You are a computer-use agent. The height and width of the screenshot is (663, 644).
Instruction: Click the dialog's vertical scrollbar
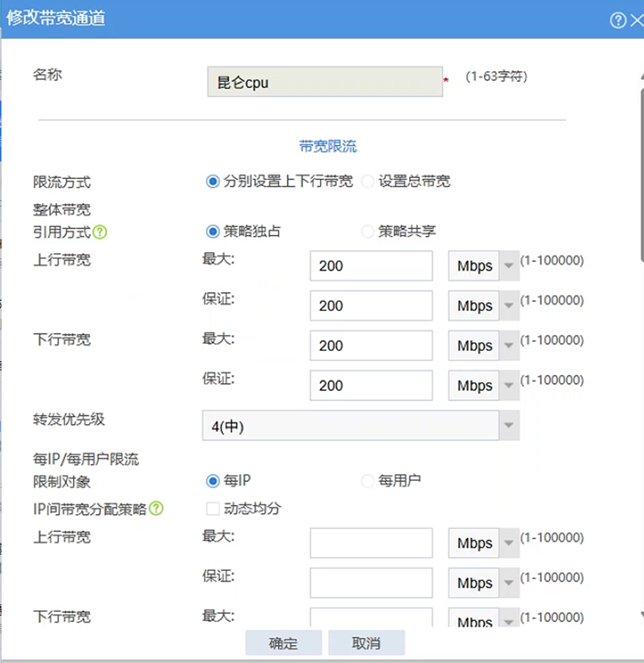[x=642, y=174]
